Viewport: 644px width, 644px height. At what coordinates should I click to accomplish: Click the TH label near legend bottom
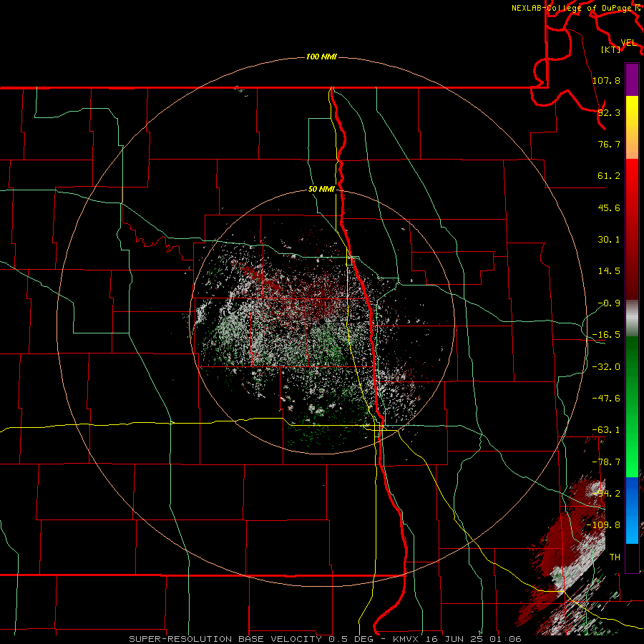(x=615, y=557)
